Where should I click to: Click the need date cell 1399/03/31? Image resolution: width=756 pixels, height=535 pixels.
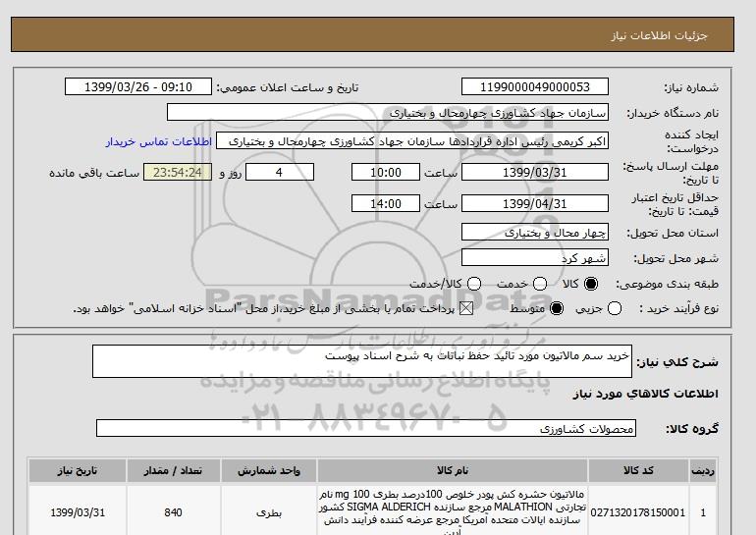(x=78, y=512)
